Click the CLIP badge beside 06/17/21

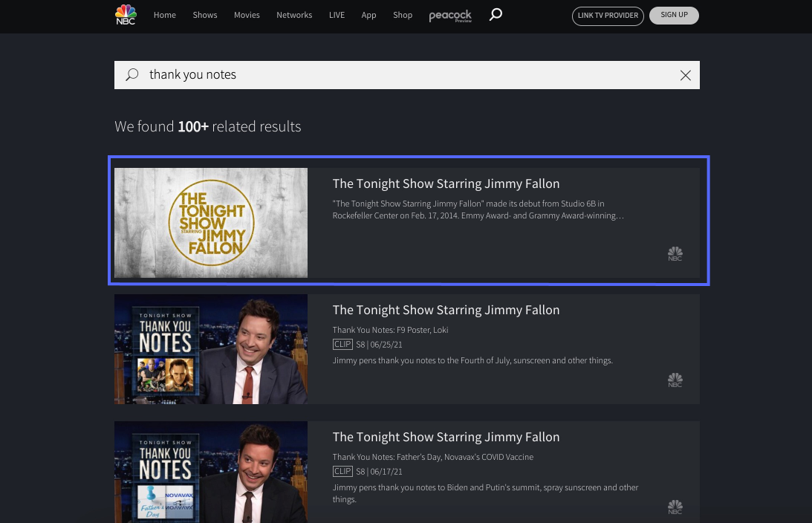pos(342,471)
